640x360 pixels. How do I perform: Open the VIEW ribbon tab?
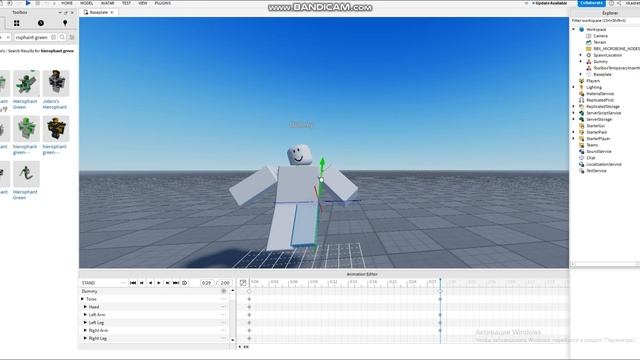143,3
